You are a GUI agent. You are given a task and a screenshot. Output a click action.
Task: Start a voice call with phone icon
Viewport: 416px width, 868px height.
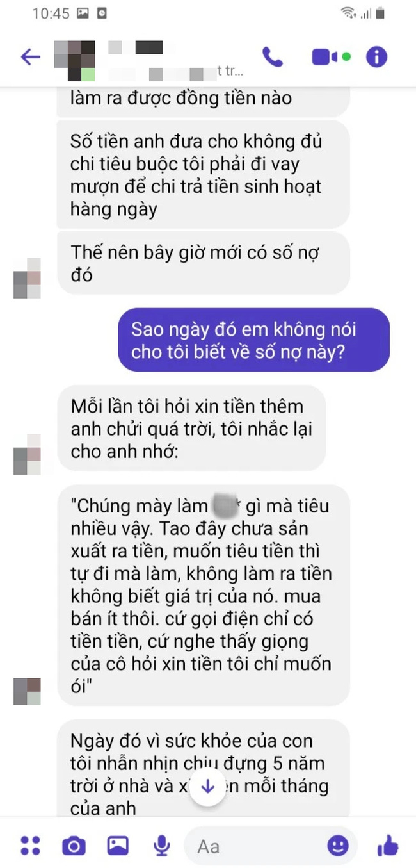(x=273, y=57)
